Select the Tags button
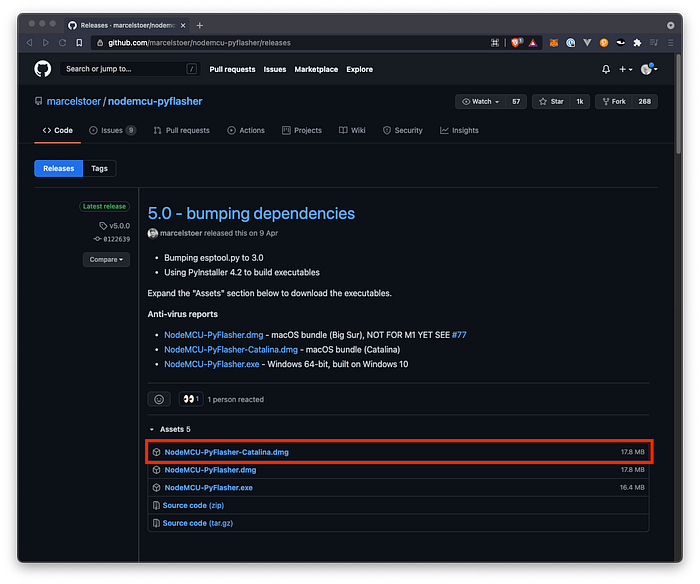The width and height of the screenshot is (700, 584). (x=99, y=168)
